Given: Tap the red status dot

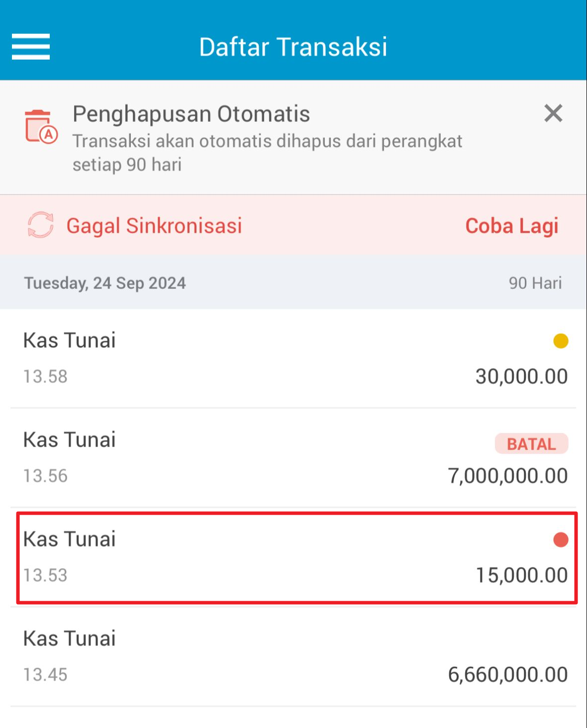Looking at the screenshot, I should click(x=561, y=540).
